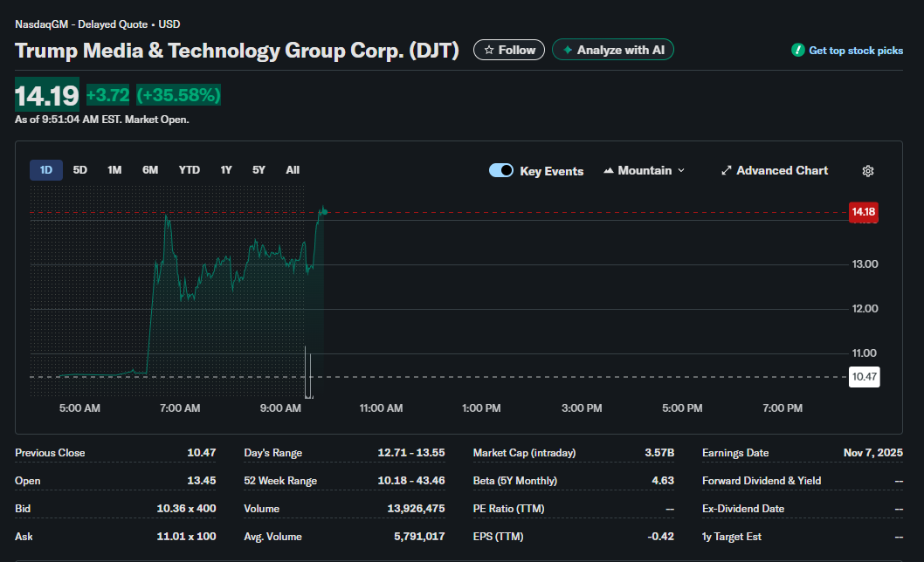Click the white 10.47 previous close marker
Viewport: 924px width, 562px height.
click(x=864, y=377)
